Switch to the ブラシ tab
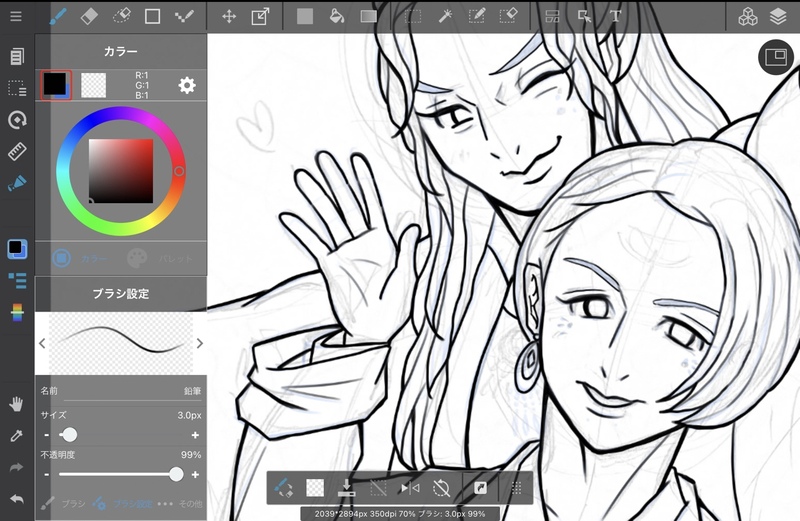800x521 pixels. tap(62, 504)
